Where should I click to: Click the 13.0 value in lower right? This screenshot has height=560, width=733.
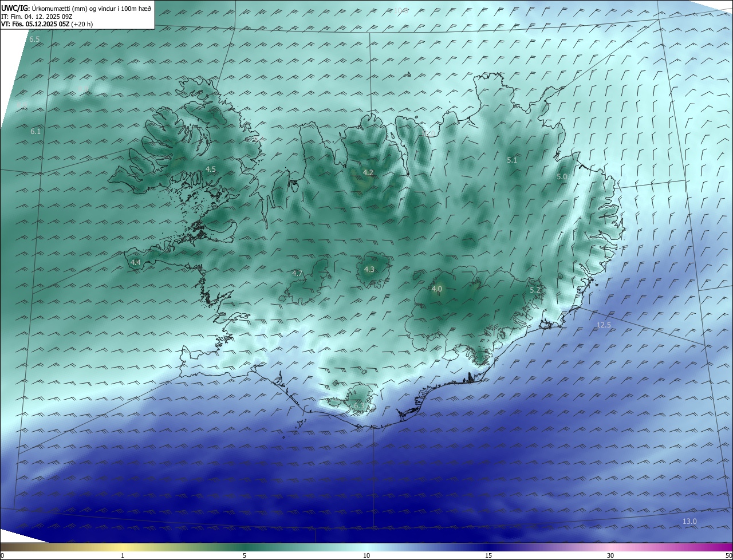click(690, 521)
